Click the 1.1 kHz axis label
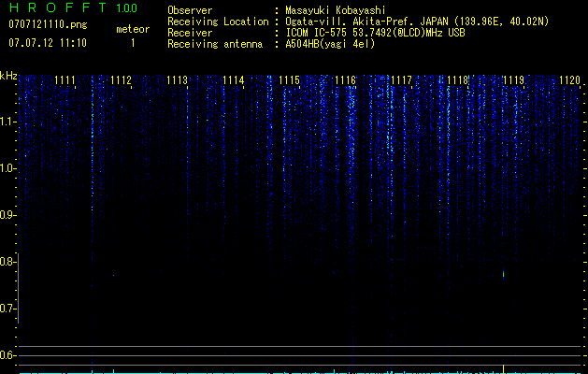Image resolution: width=588 pixels, height=374 pixels. pyautogui.click(x=7, y=122)
